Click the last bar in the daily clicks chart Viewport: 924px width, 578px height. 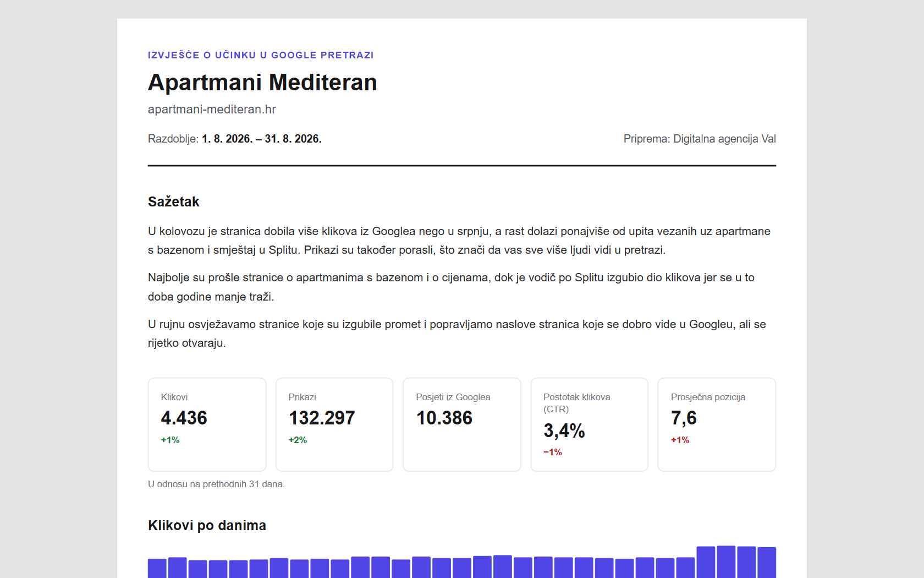tap(767, 563)
